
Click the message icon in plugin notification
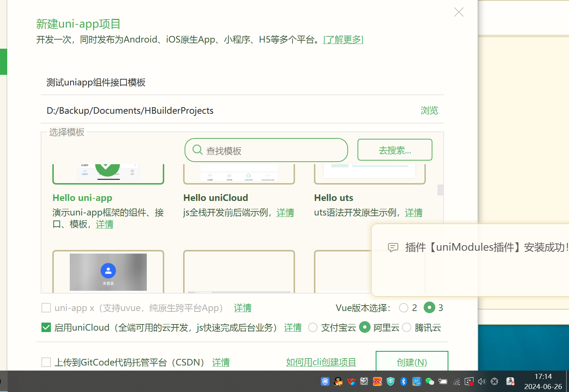tap(393, 247)
